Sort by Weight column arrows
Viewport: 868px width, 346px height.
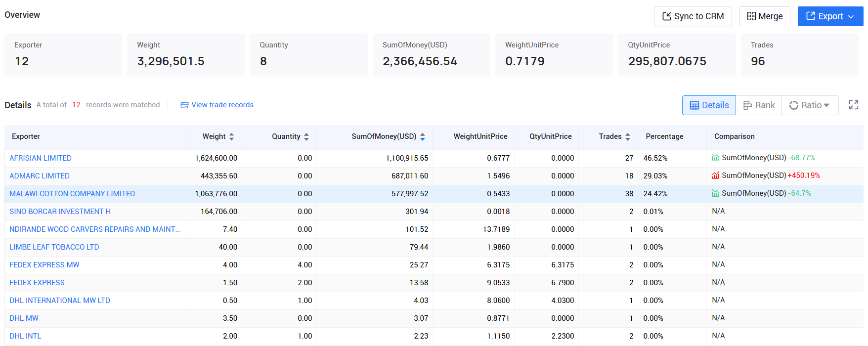point(231,136)
